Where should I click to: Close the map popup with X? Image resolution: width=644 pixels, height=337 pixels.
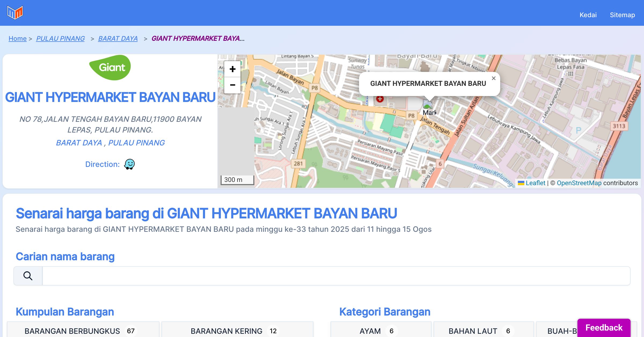click(x=493, y=78)
